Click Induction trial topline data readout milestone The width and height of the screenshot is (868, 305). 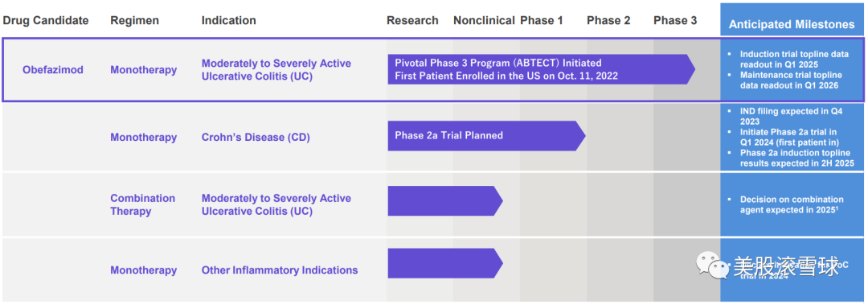point(791,59)
